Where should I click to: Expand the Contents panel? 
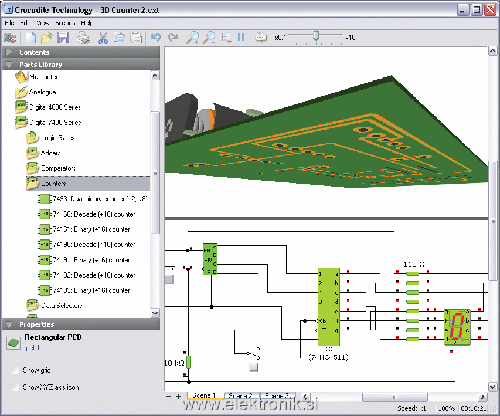pos(81,52)
